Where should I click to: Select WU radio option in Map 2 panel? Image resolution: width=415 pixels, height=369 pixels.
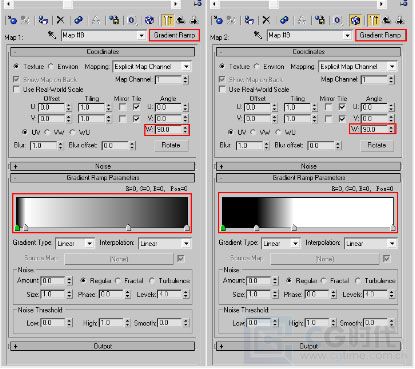click(x=278, y=132)
